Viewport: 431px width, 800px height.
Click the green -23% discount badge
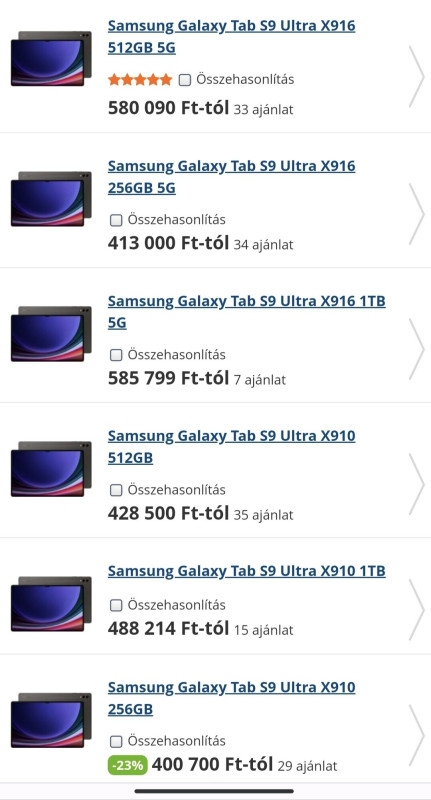pos(128,765)
